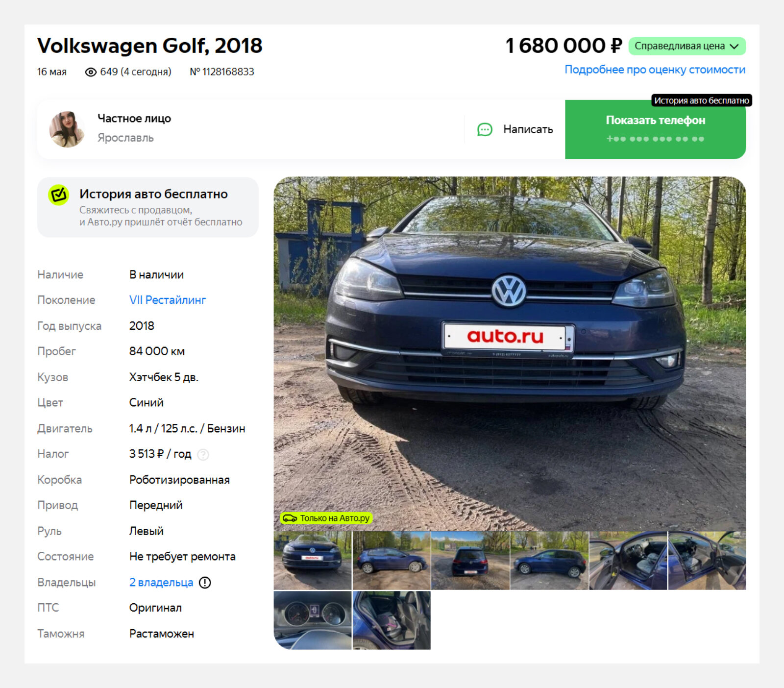Click the Роботизированная gearbox value
Image resolution: width=784 pixels, height=688 pixels.
click(179, 480)
